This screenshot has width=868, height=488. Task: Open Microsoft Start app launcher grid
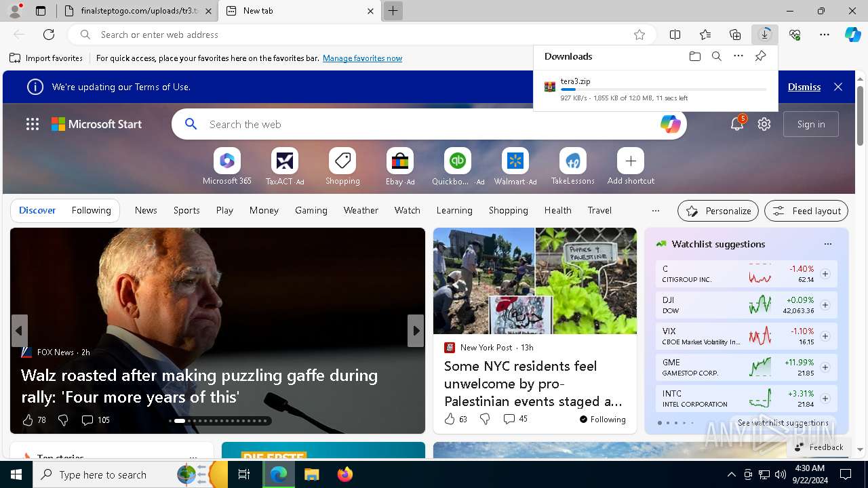coord(33,124)
